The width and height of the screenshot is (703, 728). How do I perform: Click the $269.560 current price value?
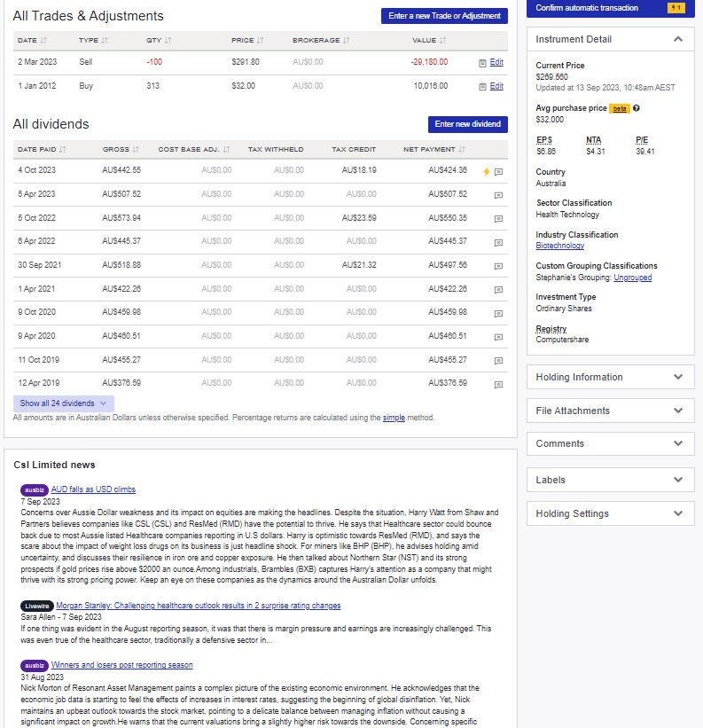tap(551, 77)
